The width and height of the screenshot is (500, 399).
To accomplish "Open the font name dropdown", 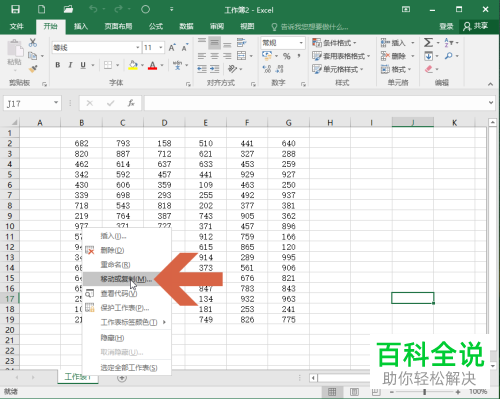I will coord(137,48).
